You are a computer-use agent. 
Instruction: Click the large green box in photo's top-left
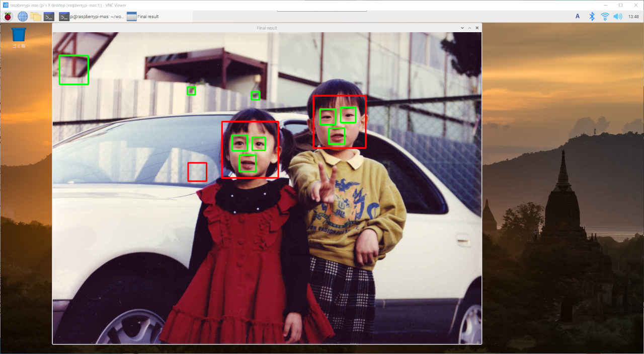73,70
